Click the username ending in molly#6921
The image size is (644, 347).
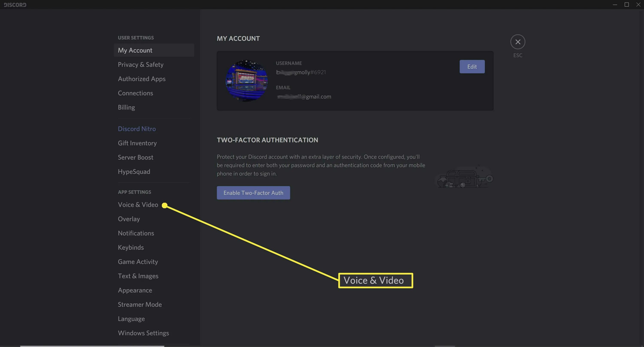[301, 72]
